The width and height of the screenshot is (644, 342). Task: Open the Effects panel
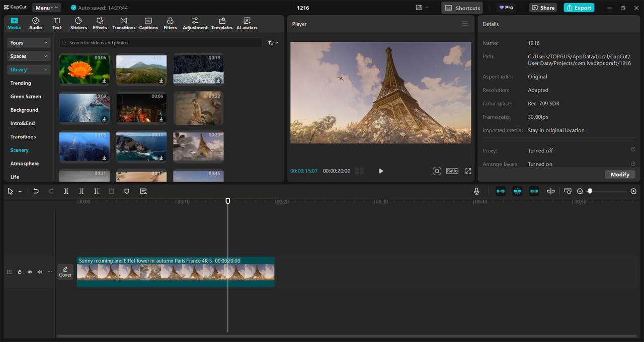100,23
